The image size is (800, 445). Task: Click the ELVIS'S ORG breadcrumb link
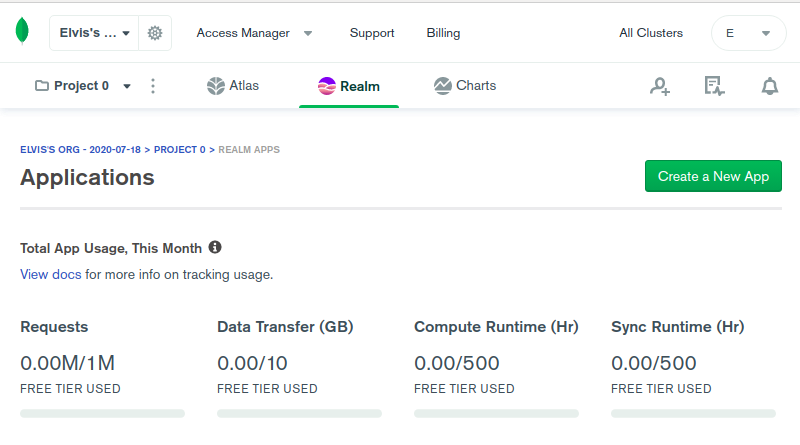coord(80,150)
